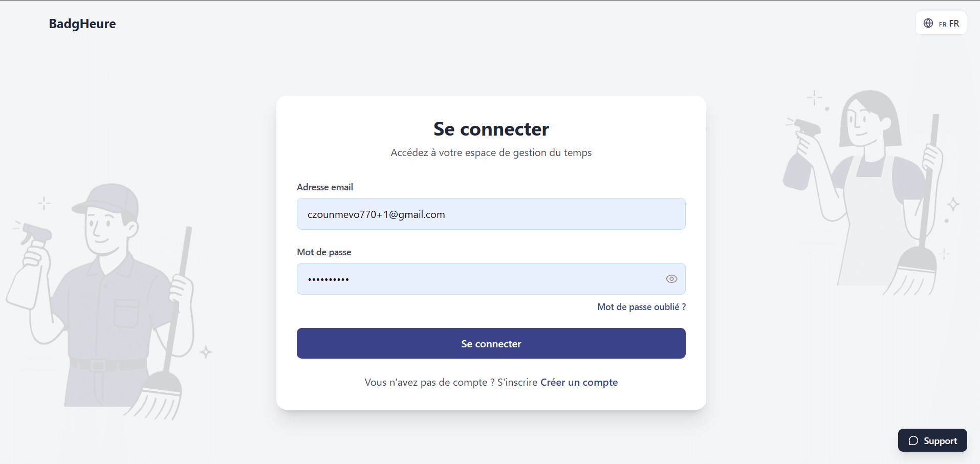The height and width of the screenshot is (464, 980).
Task: Focus the Adresse email input field
Action: 490,214
